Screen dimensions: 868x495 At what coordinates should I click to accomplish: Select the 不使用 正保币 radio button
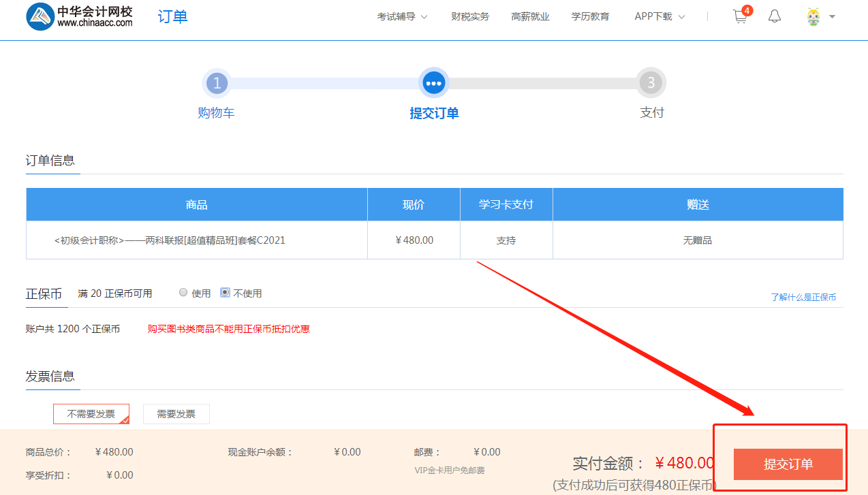226,293
